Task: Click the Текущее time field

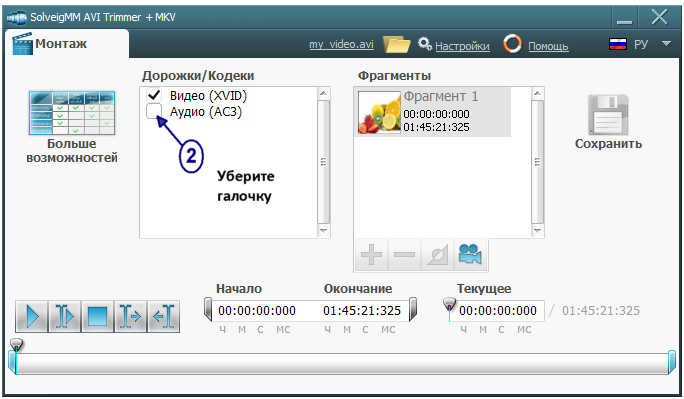Action: point(498,310)
